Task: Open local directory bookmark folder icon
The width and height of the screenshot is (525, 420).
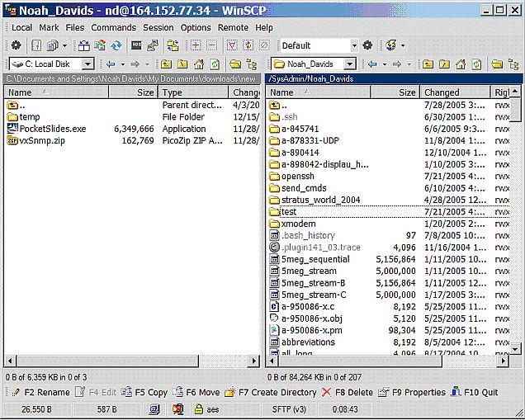Action: point(235,64)
